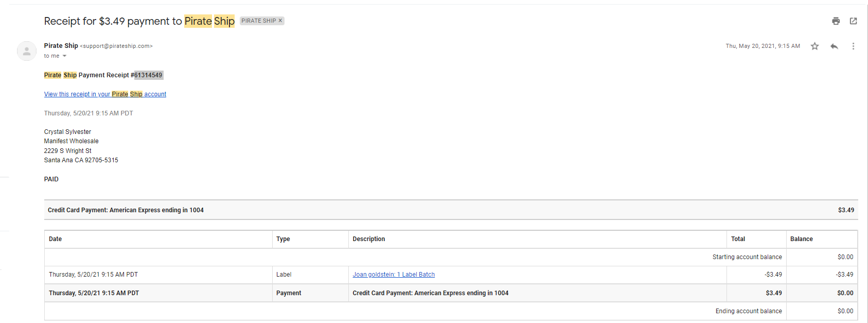This screenshot has width=868, height=323.
Task: Click the starting balance value $0.00
Action: 845,257
